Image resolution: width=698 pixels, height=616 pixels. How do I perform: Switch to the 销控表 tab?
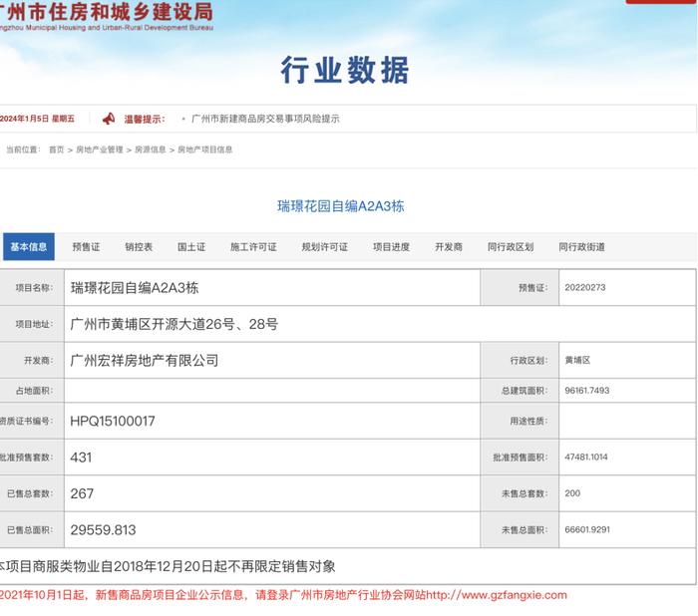click(139, 247)
